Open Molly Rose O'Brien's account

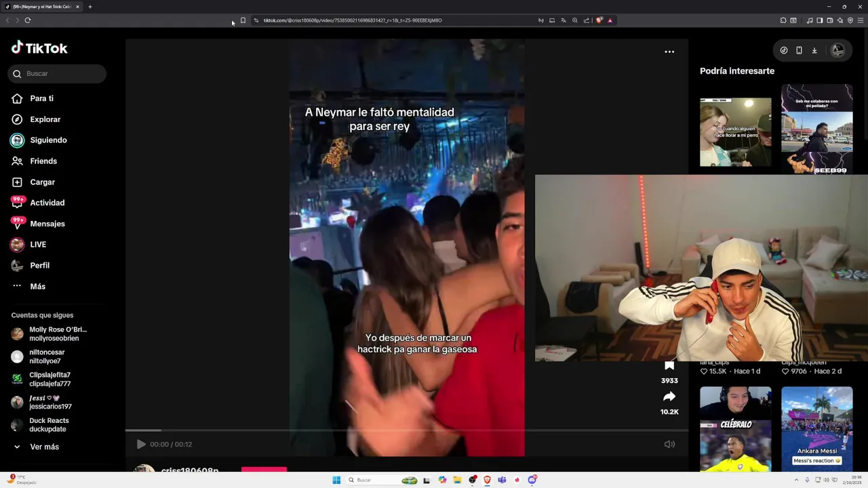49,334
